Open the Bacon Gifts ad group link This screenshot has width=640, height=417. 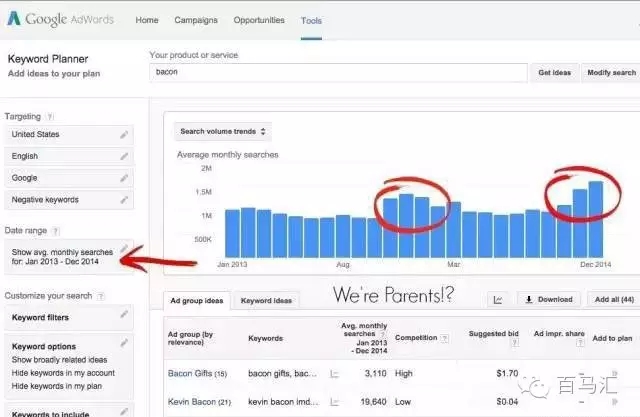click(189, 374)
